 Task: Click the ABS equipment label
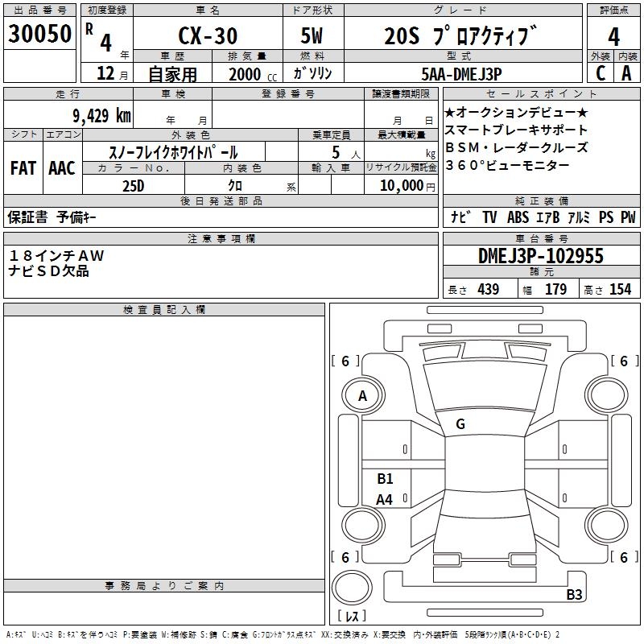[518, 217]
